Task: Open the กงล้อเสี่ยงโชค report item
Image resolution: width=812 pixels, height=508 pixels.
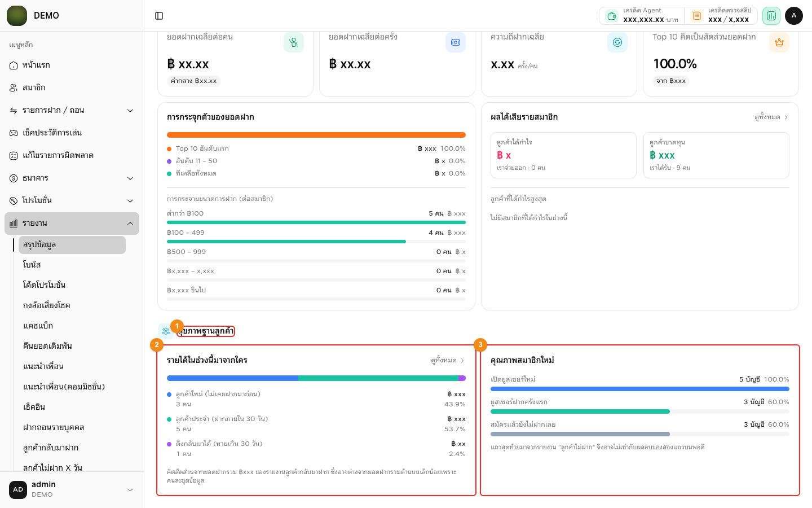Action: [x=72, y=306]
